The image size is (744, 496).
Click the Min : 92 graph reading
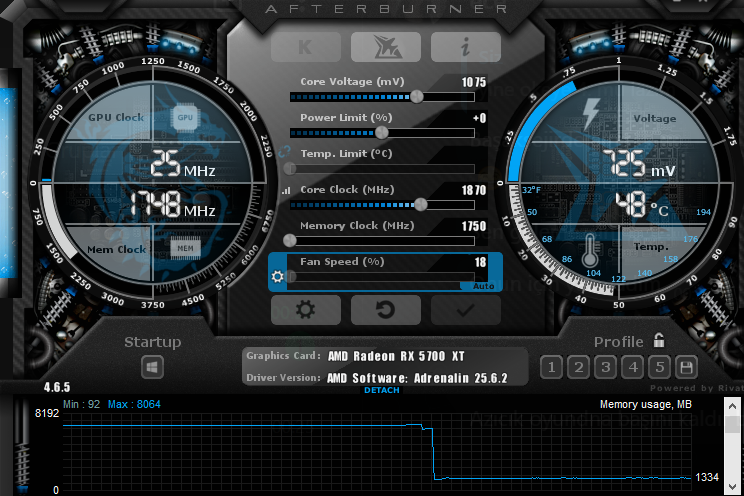[x=82, y=404]
